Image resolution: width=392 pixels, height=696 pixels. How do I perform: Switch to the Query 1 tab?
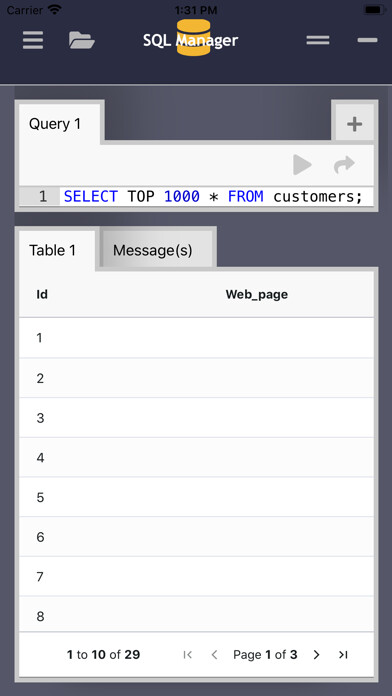(x=60, y=124)
